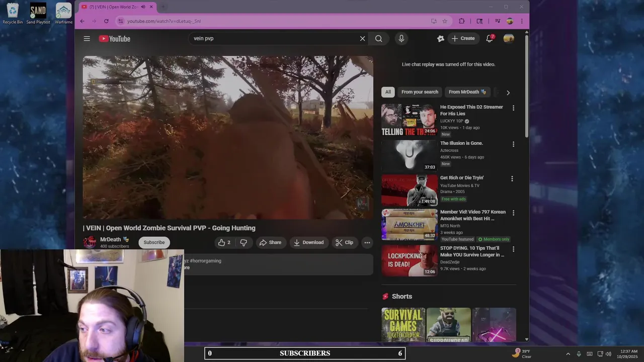
Task: Open the Recycle Bin desktop icon
Action: click(13, 14)
